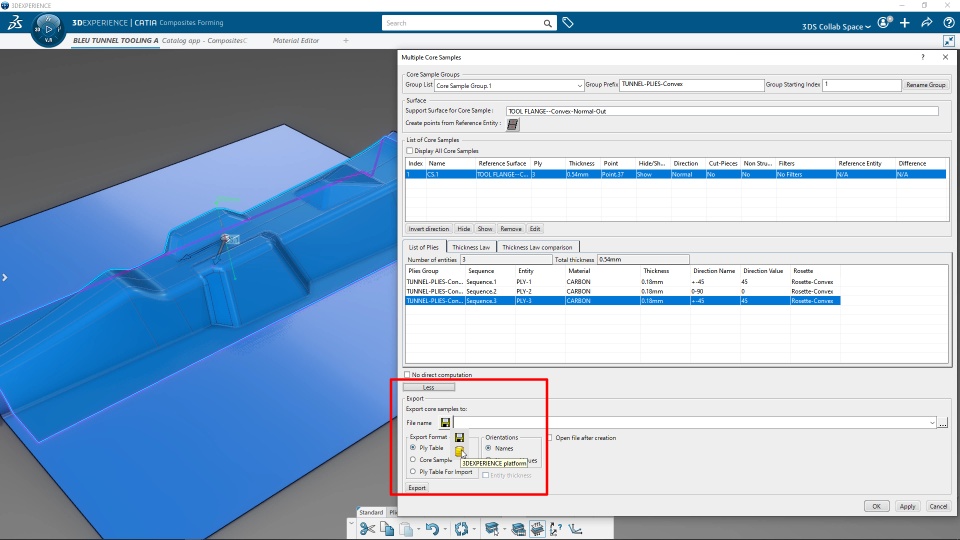960x540 pixels.
Task: Click the Export button
Action: [417, 488]
